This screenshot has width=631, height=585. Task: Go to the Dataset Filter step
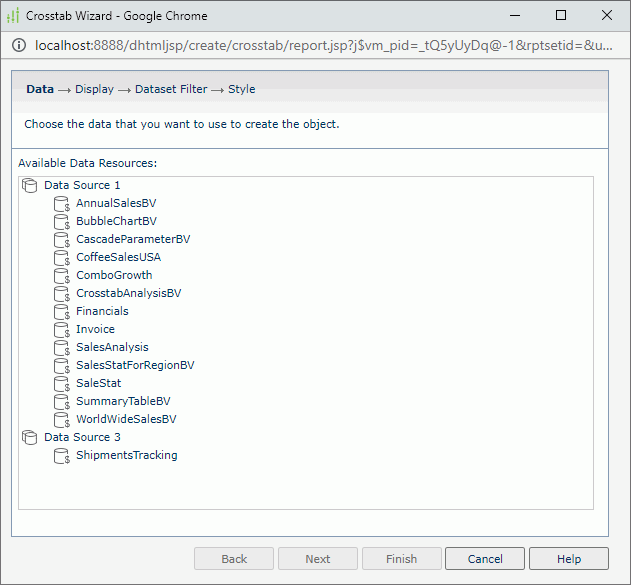pyautogui.click(x=171, y=89)
